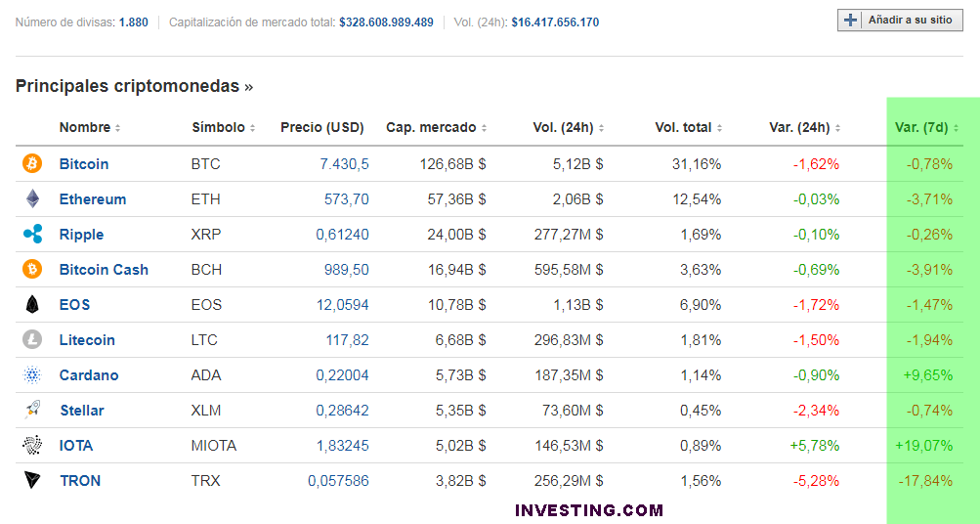Viewport: 980px width, 524px height.
Task: Select 24h variation +5,78% cell
Action: tap(814, 445)
